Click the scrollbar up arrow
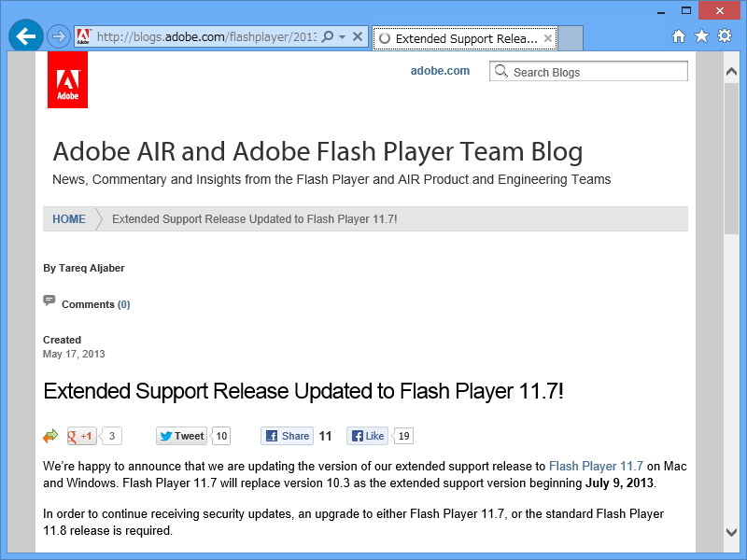This screenshot has height=560, width=747. 731,69
